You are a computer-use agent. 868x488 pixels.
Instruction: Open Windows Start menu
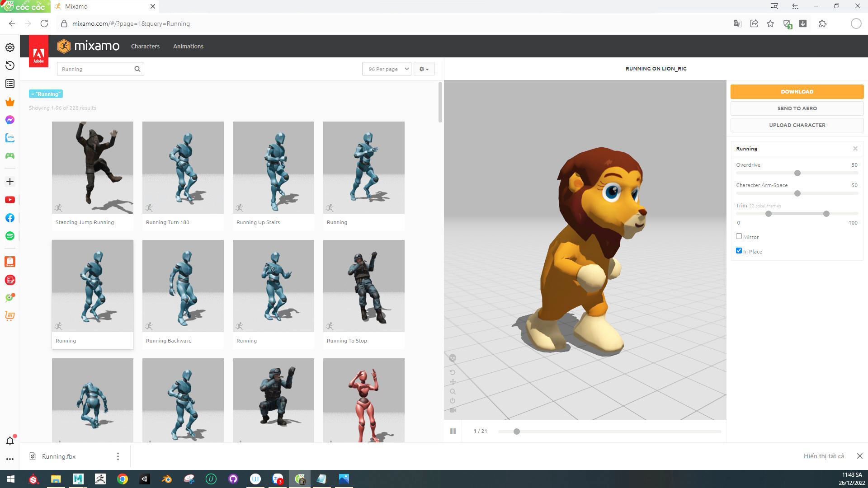click(11, 479)
